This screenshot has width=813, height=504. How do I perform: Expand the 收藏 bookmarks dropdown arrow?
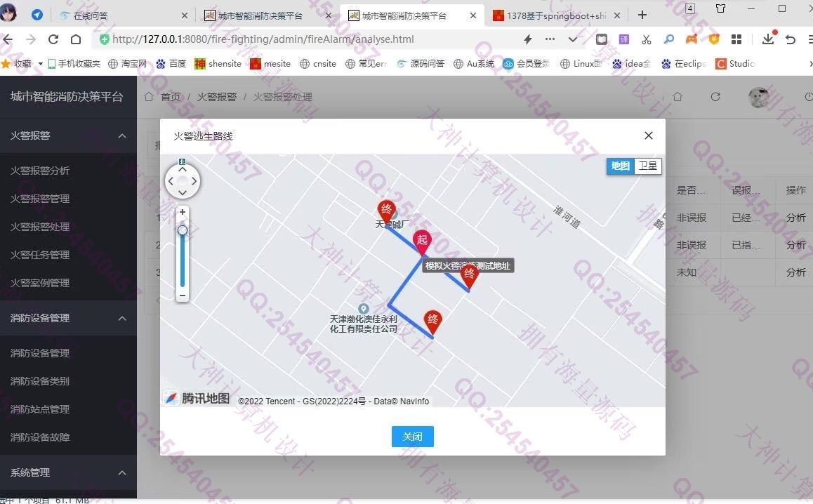[41, 64]
